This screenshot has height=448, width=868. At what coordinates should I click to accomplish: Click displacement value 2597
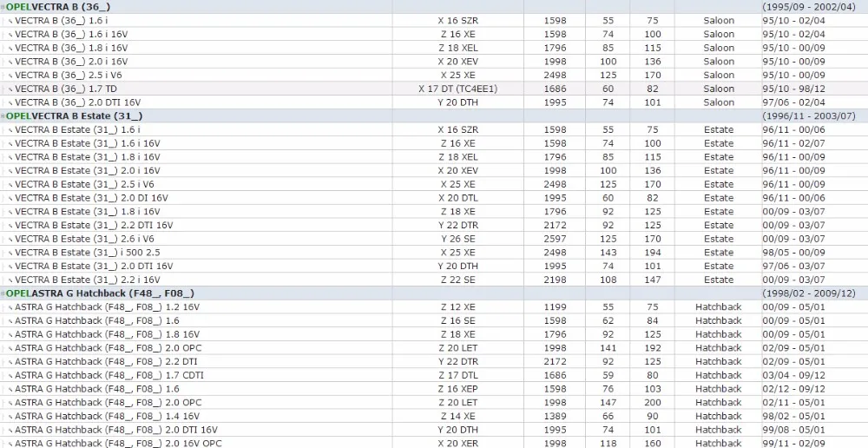coord(555,239)
